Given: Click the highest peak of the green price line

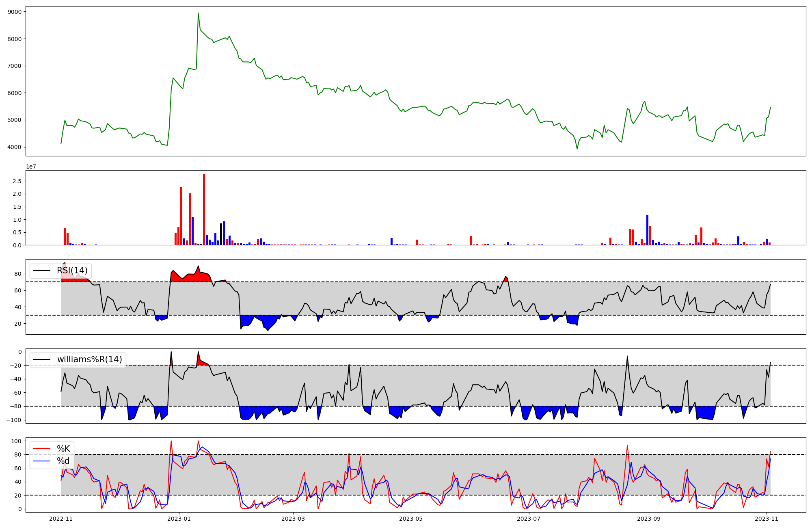Looking at the screenshot, I should [198, 13].
